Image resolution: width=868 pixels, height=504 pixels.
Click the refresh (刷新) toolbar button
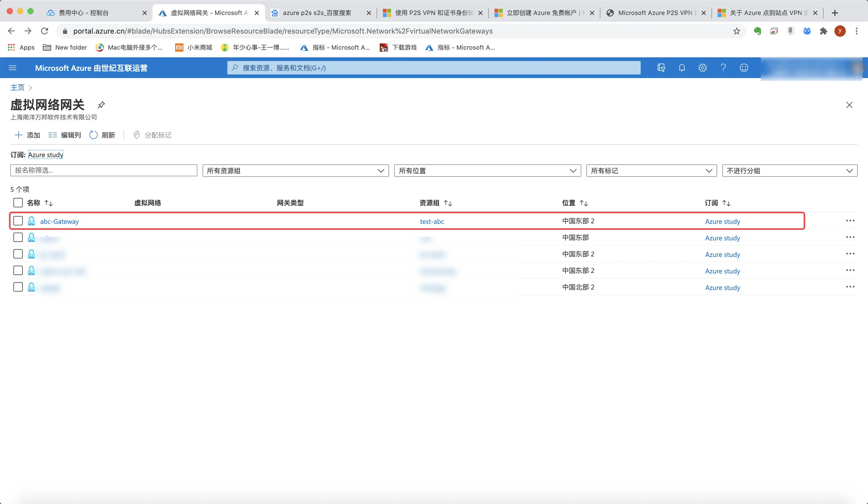102,135
